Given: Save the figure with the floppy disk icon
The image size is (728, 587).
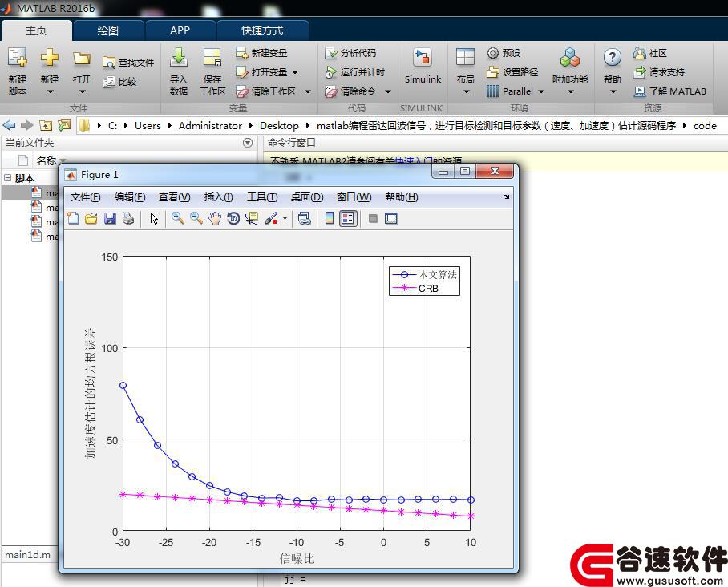Looking at the screenshot, I should 110,218.
